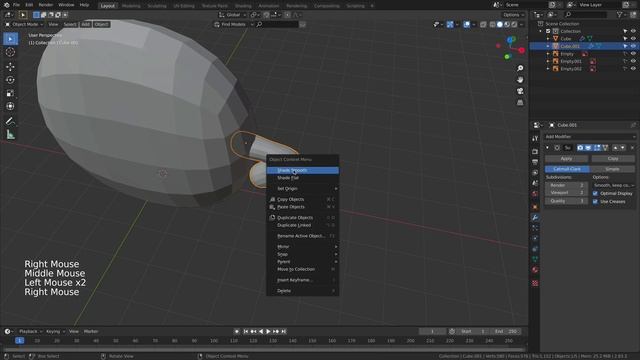640x360 pixels.
Task: Adjust the Render subdivisions field
Action: 566,185
